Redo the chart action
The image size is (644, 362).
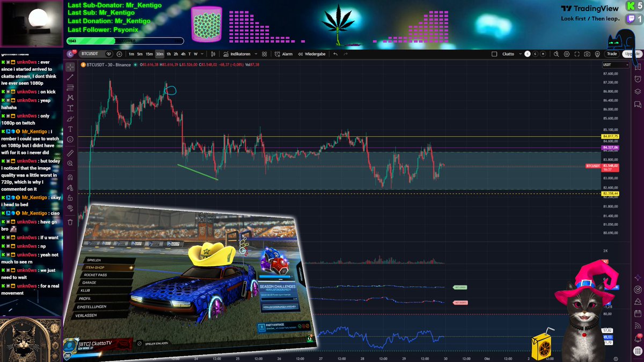[x=345, y=54]
